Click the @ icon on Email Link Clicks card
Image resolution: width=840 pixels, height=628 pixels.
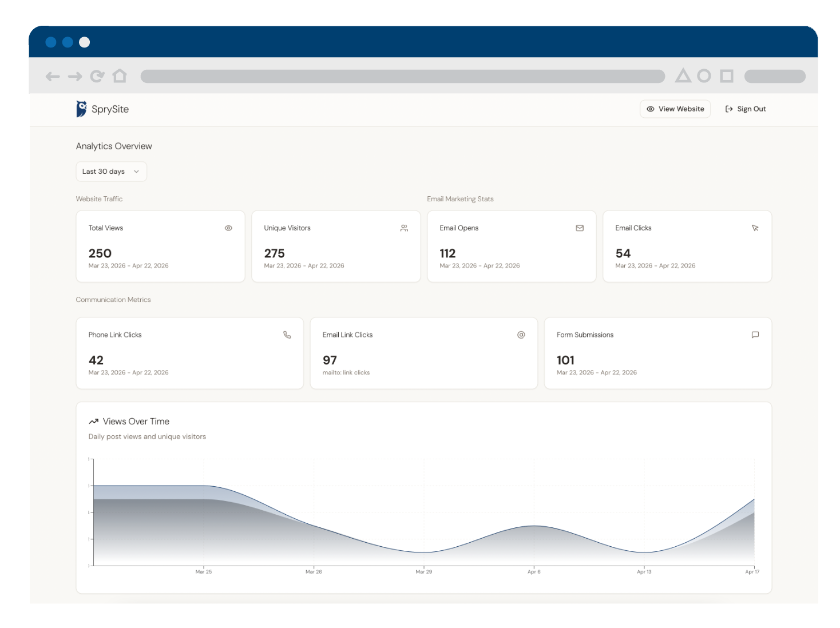pos(521,335)
